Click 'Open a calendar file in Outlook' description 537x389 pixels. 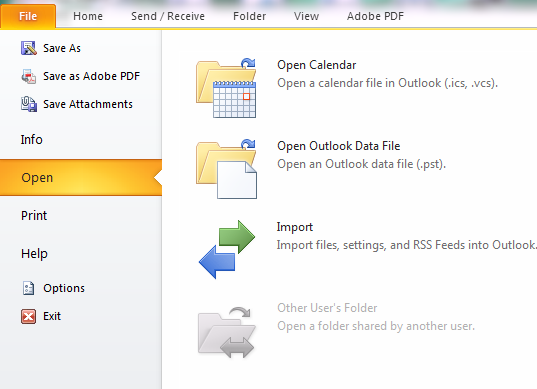point(387,83)
